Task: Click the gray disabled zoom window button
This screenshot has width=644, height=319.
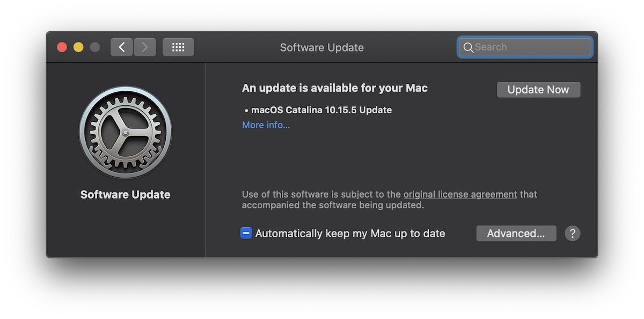Action: pyautogui.click(x=95, y=47)
